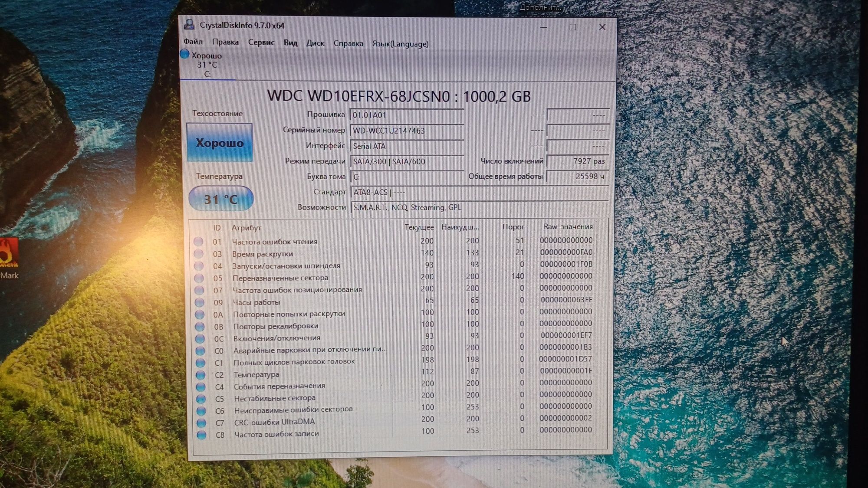The height and width of the screenshot is (488, 868).
Task: Click the status dot for attribute 05
Action: click(199, 278)
